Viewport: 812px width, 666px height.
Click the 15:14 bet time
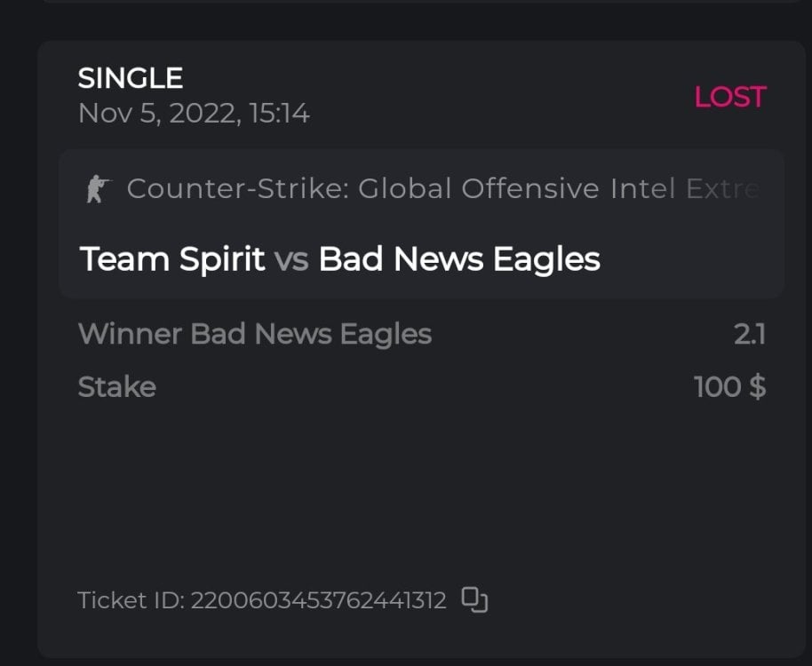pyautogui.click(x=279, y=114)
